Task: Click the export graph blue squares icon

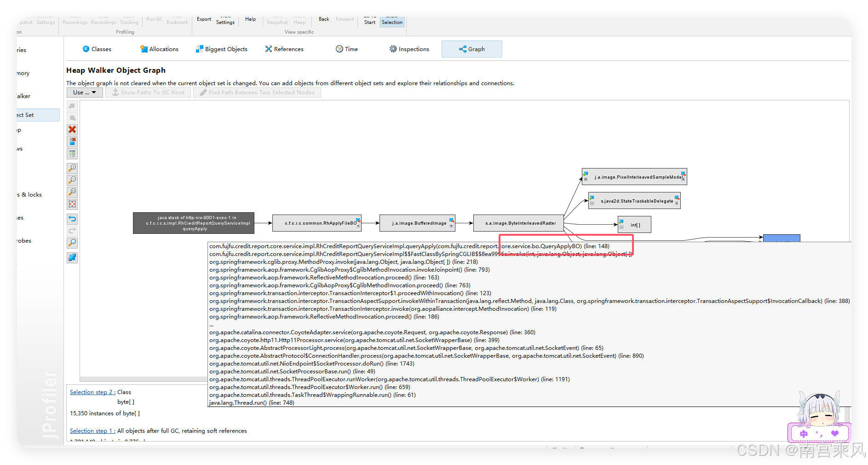Action: click(72, 257)
